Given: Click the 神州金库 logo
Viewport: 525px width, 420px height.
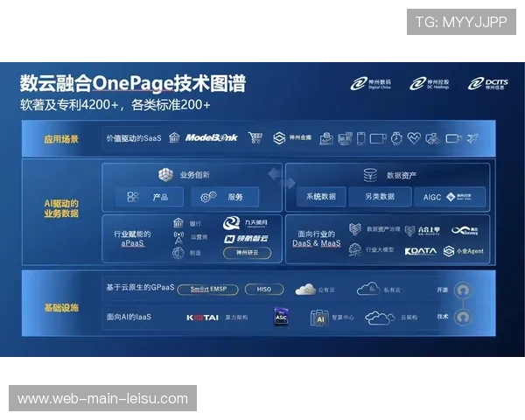Looking at the screenshot, I should pos(292,137).
